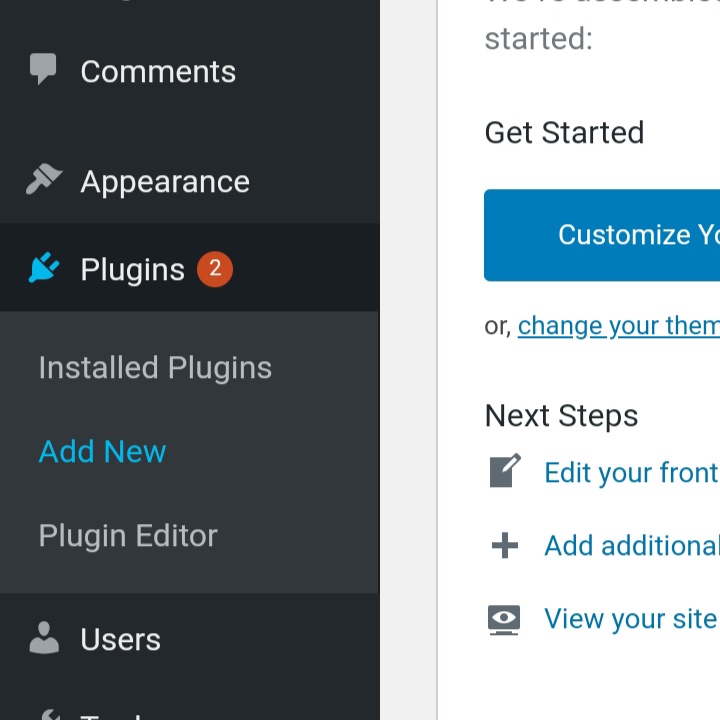
Task: Click the plus icon beside Add additional pages
Action: [x=505, y=545]
